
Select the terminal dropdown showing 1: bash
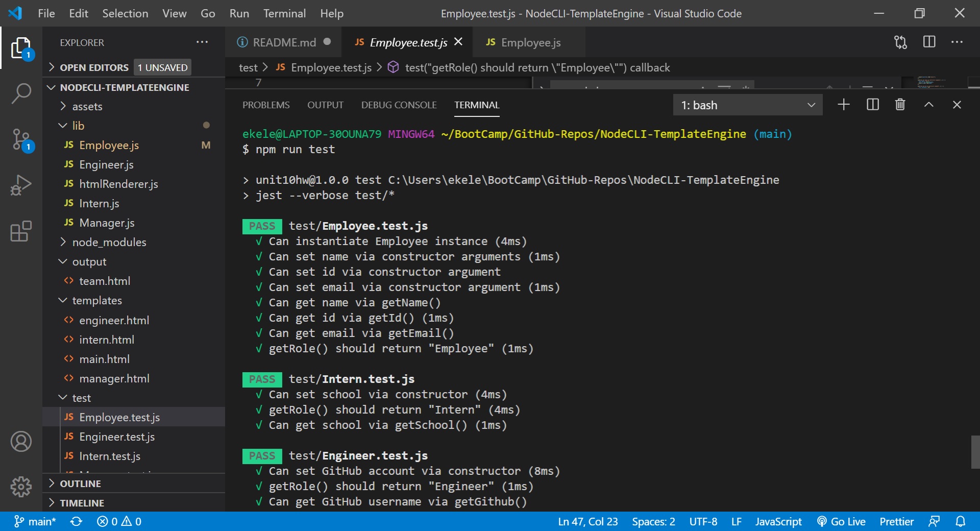pos(748,105)
